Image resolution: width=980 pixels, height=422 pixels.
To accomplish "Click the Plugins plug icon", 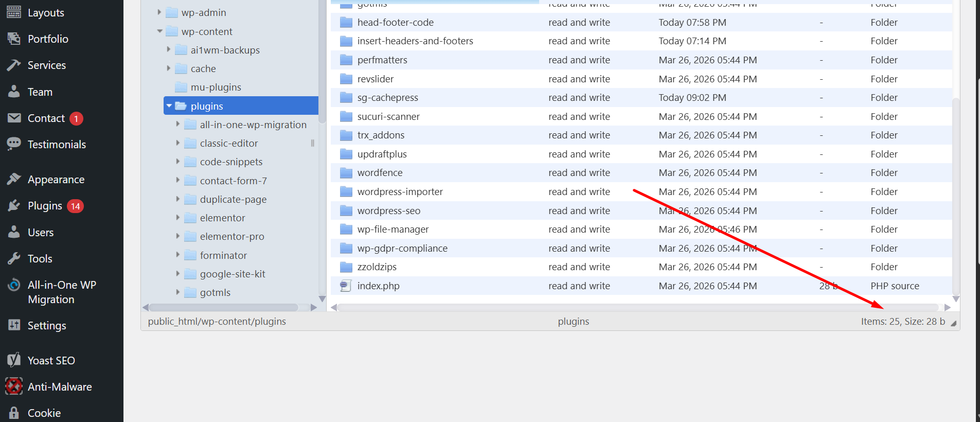I will pos(14,206).
